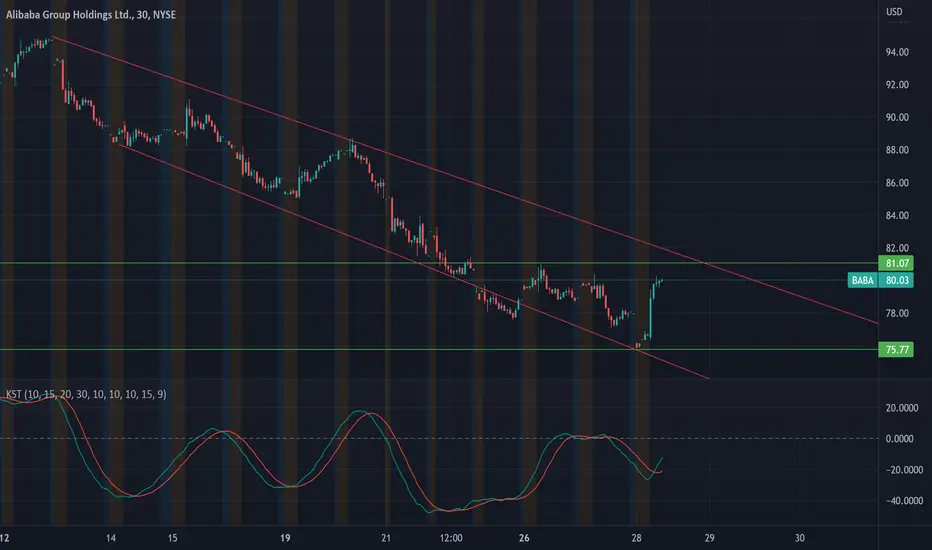This screenshot has height=550, width=932.
Task: Click the 30 date on time axis
Action: point(799,538)
